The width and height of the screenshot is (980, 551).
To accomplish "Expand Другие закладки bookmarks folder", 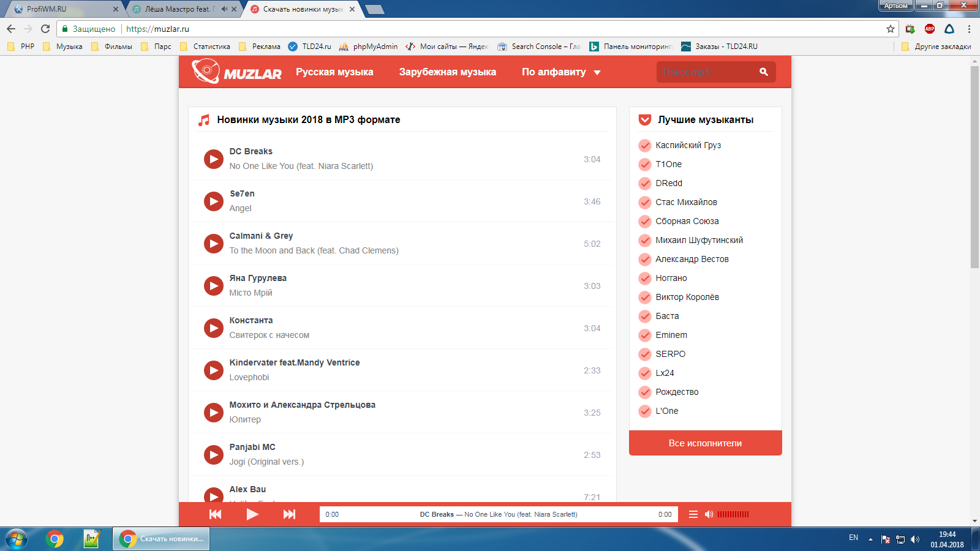I will [x=936, y=47].
